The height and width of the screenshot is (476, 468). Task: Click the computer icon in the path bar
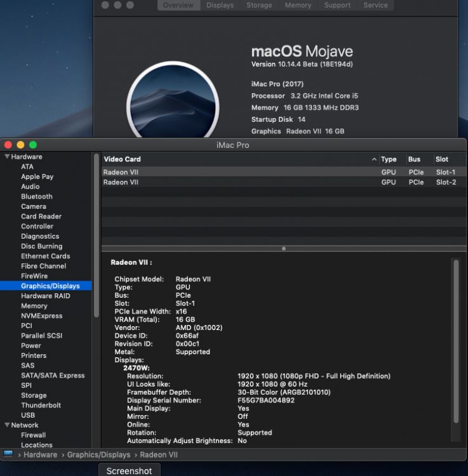tap(8, 454)
